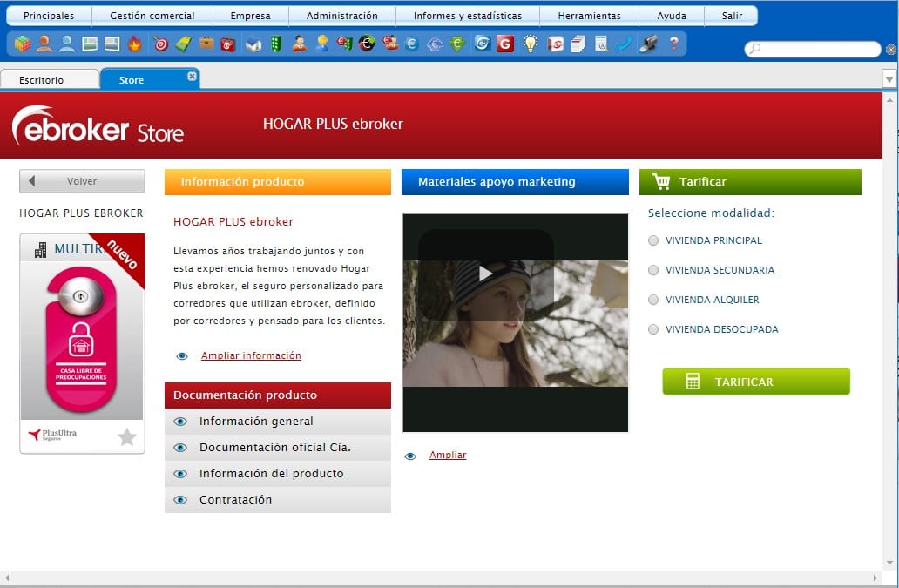899x588 pixels.
Task: Click the black euro coin icon
Action: [x=367, y=44]
